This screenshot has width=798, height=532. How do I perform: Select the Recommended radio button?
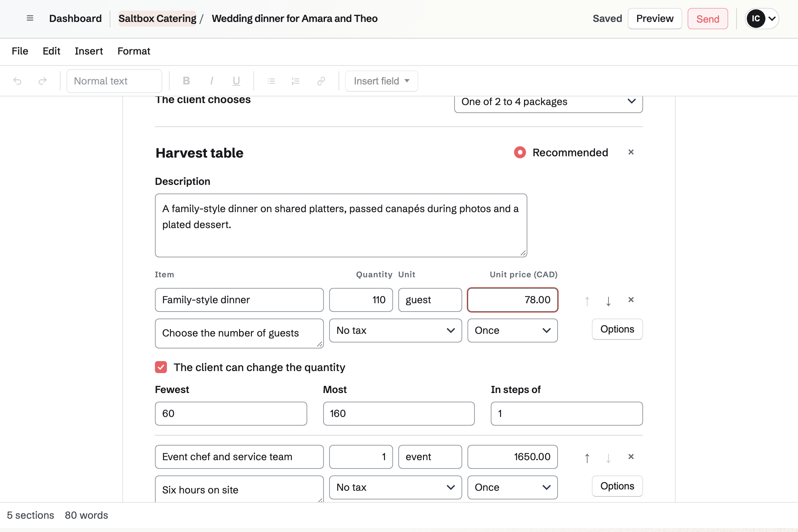(520, 152)
